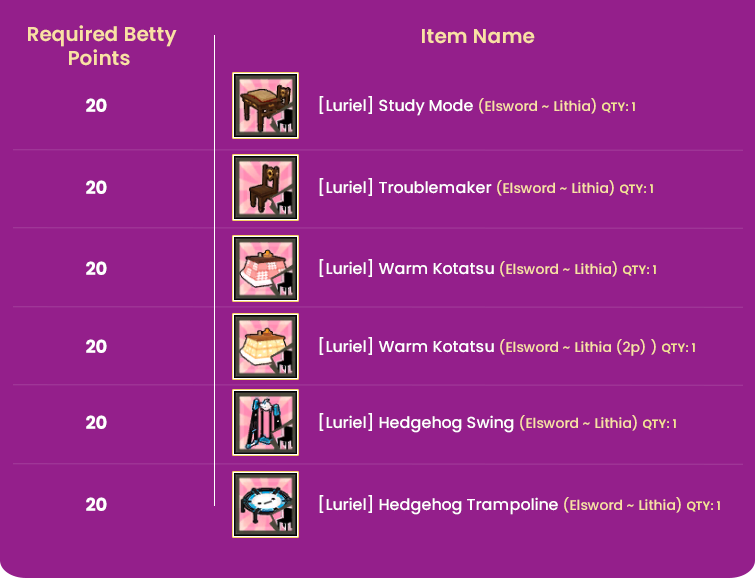This screenshot has width=755, height=578.
Task: Click the Hedgehog Swing item icon
Action: (x=265, y=423)
